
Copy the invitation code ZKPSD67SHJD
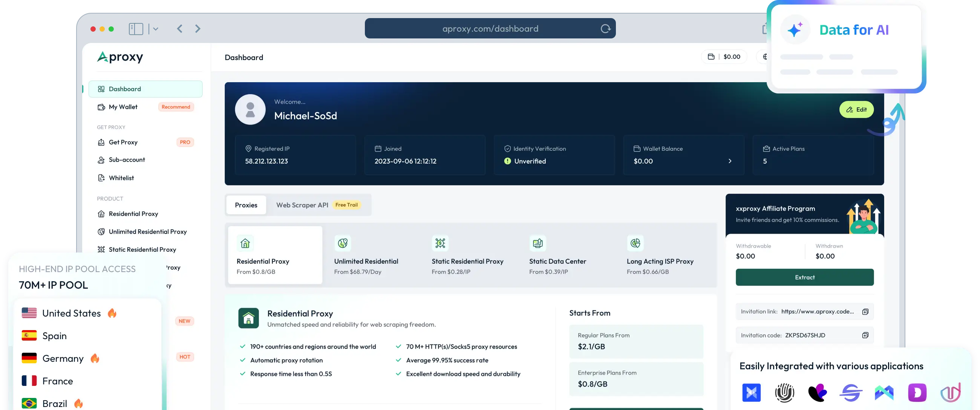pyautogui.click(x=865, y=335)
